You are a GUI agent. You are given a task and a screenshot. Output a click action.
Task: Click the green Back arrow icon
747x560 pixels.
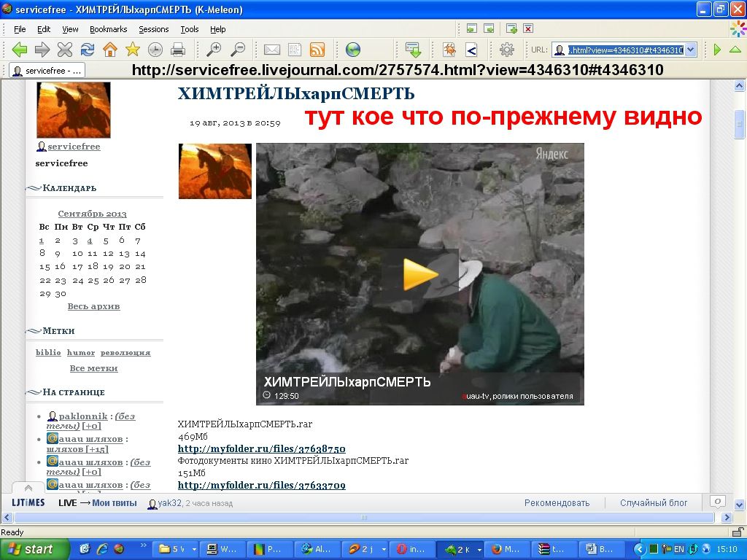(x=20, y=49)
